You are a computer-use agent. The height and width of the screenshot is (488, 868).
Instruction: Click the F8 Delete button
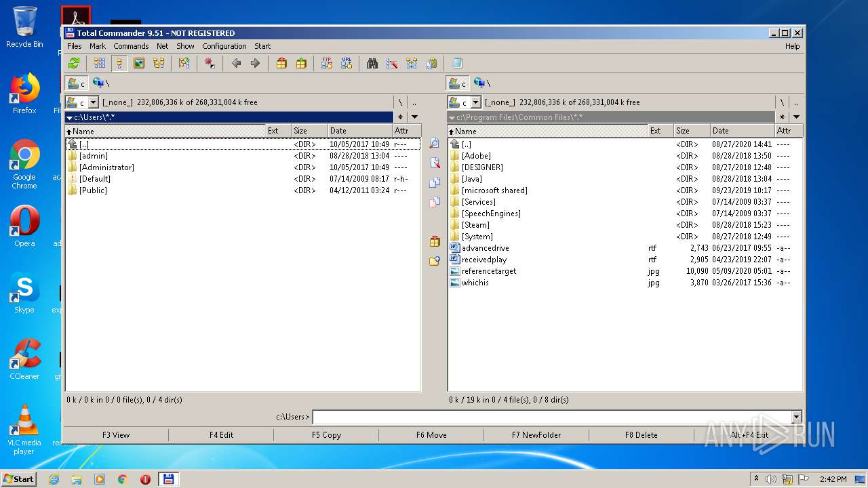pos(642,435)
